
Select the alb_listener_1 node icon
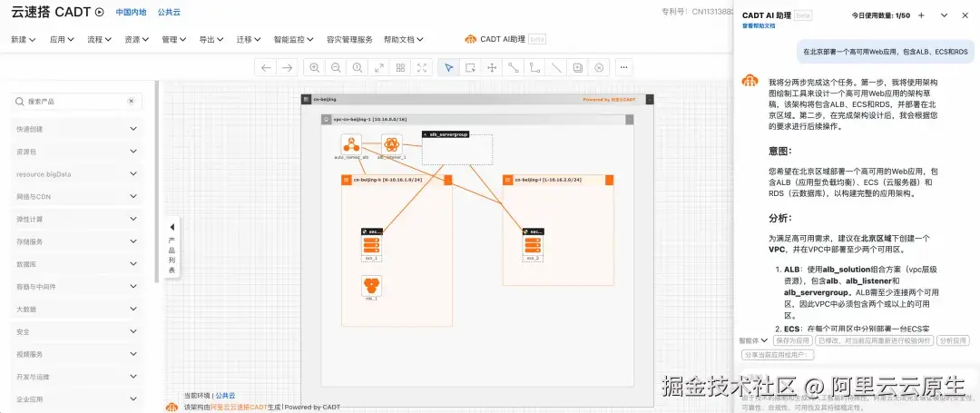click(392, 144)
